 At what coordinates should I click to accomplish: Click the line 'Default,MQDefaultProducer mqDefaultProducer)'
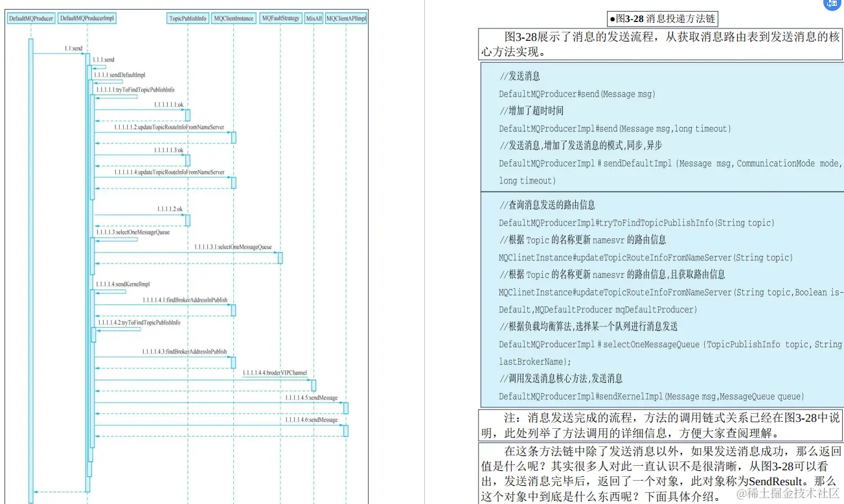(x=598, y=310)
